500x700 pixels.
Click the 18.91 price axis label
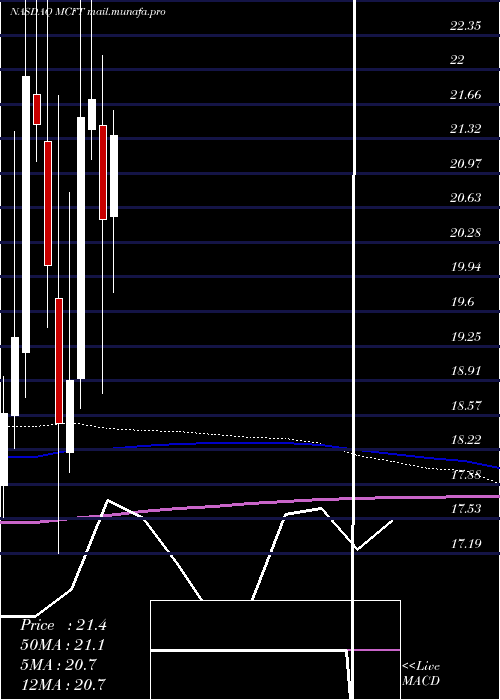[x=466, y=371]
